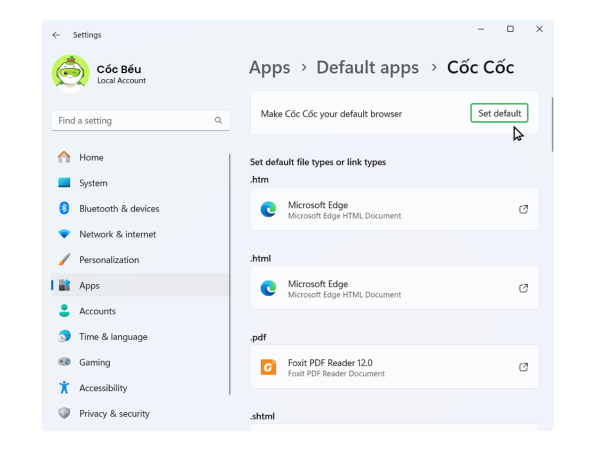
Task: Open Time & language settings
Action: pos(140,337)
